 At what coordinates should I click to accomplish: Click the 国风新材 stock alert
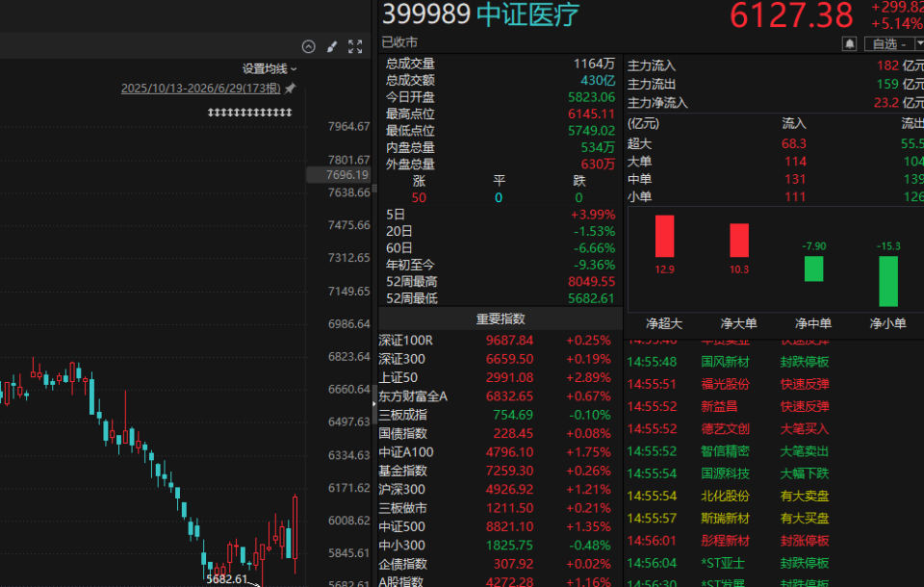(x=725, y=362)
